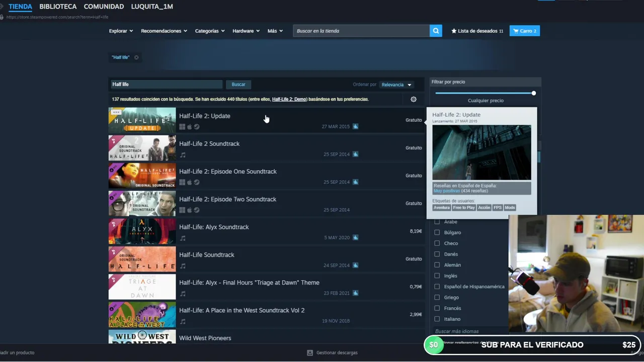Click the FPS user tag
Image resolution: width=644 pixels, height=362 pixels.
[x=498, y=208]
